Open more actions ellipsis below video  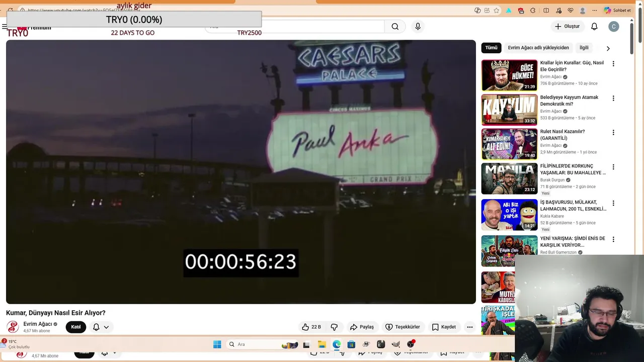point(469,327)
